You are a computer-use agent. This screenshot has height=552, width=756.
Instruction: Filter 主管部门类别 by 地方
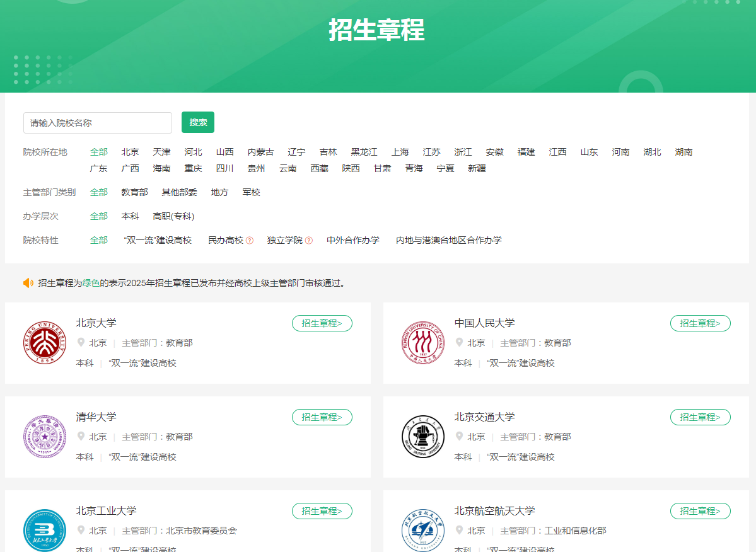[220, 193]
